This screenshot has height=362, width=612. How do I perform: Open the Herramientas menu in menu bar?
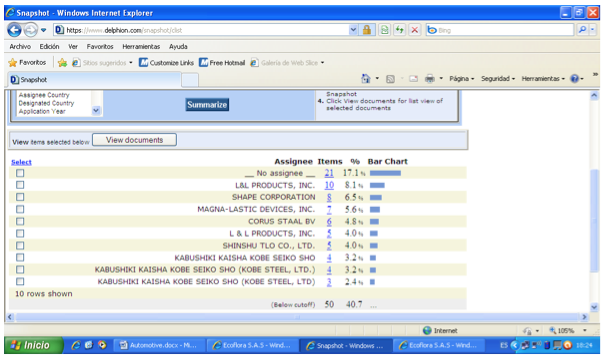141,46
